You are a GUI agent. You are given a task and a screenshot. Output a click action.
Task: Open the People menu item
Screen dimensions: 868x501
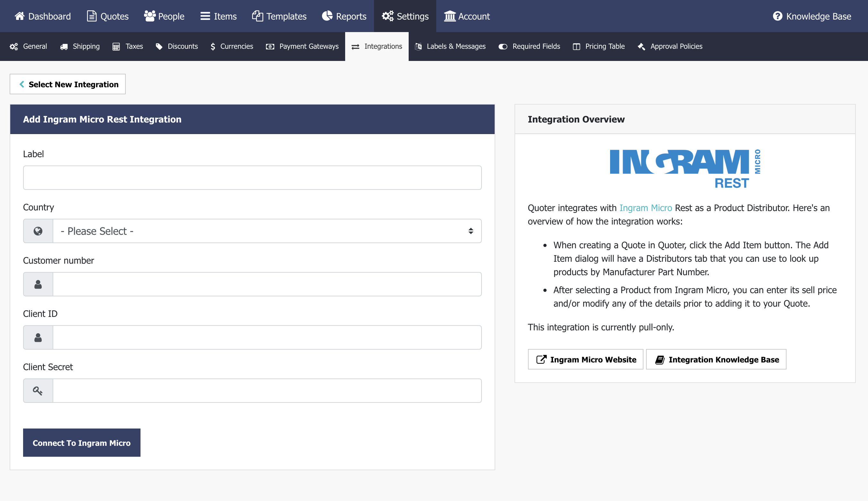(x=164, y=16)
